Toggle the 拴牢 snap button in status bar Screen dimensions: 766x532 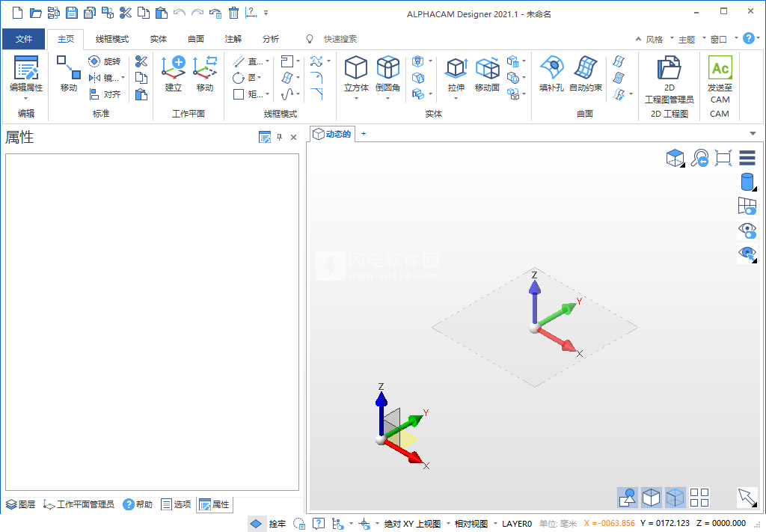[x=269, y=524]
